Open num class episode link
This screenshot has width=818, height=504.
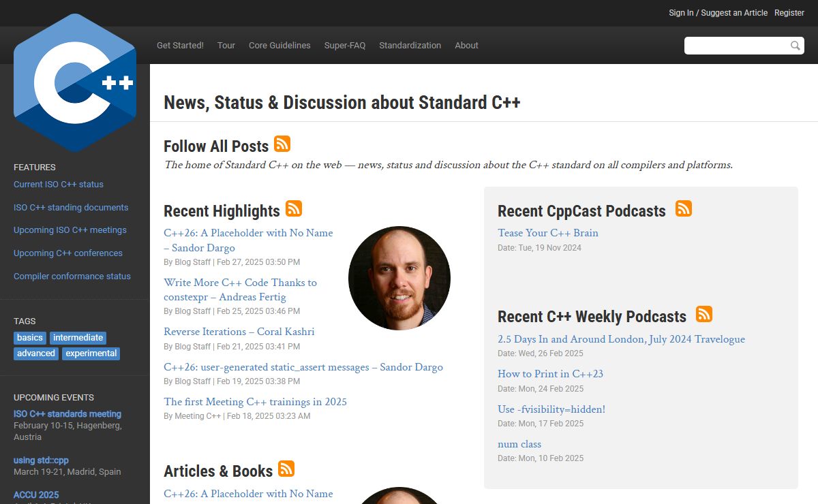point(519,444)
